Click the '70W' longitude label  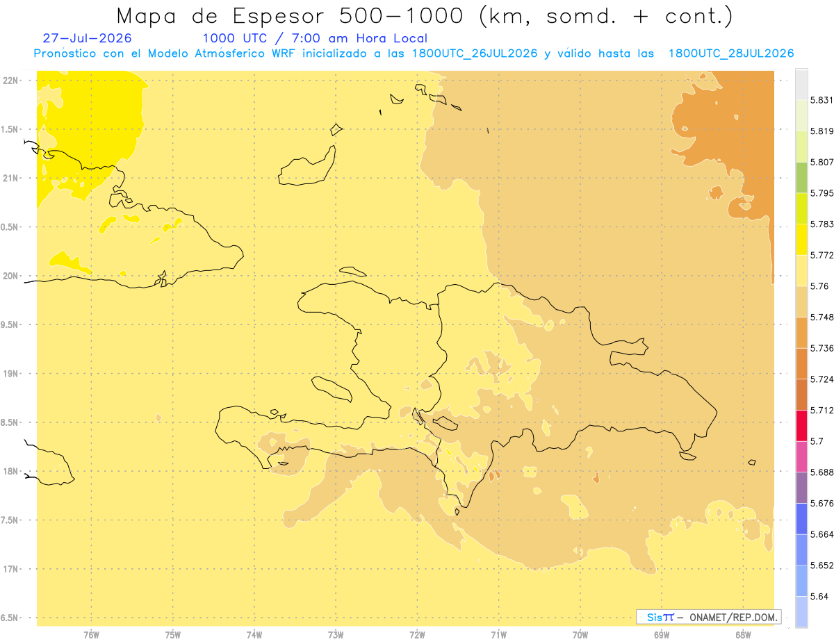[580, 635]
